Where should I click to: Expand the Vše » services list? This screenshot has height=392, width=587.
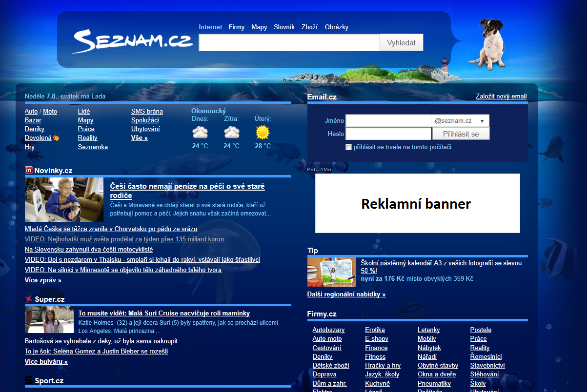pos(139,138)
